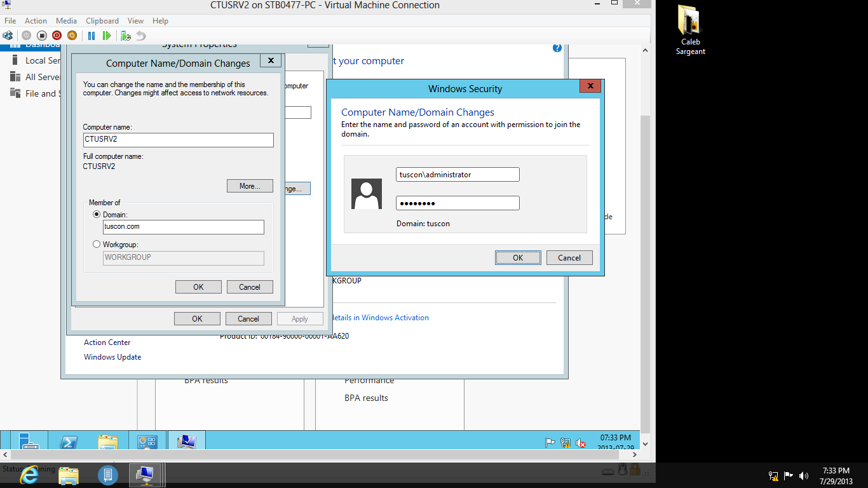Viewport: 868px width, 488px height.
Task: Select the Workgroup radio button
Action: coord(97,244)
